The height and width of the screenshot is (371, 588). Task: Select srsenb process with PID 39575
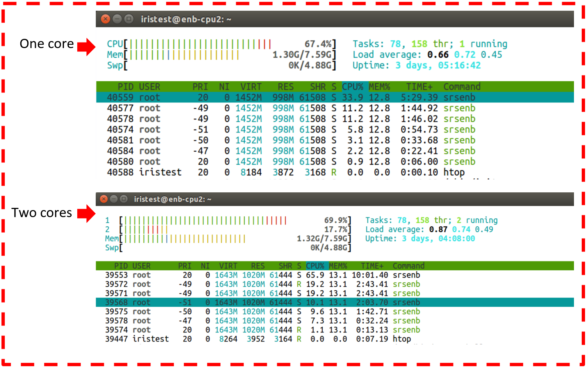[x=335, y=311]
